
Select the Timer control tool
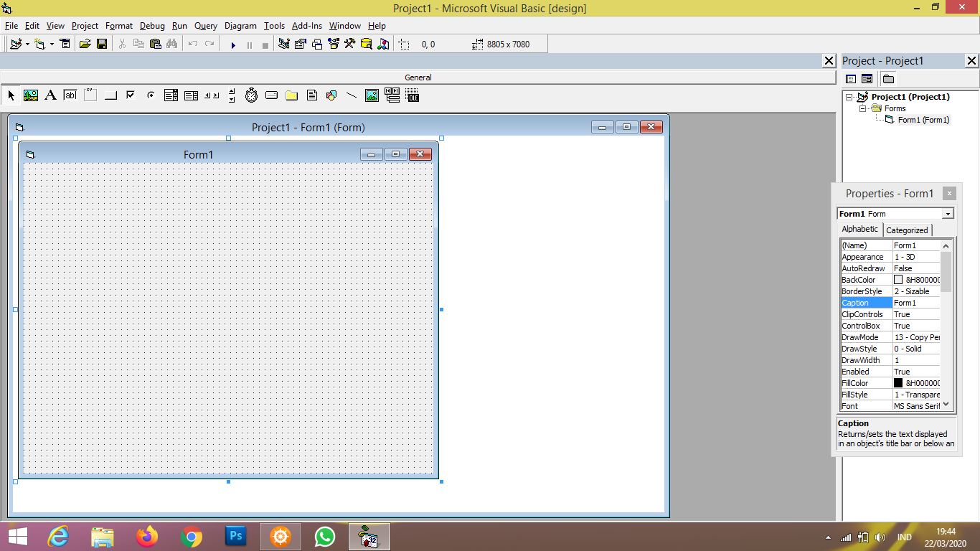tap(251, 95)
